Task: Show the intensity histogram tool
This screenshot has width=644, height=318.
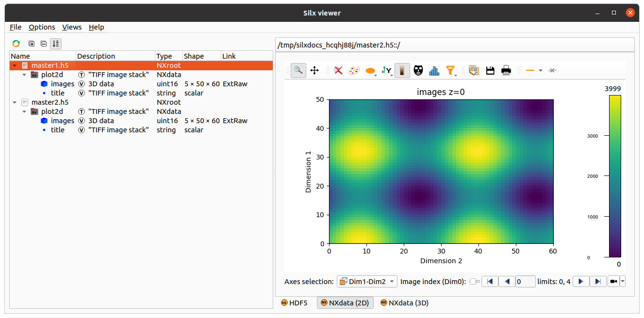Action: [x=434, y=71]
